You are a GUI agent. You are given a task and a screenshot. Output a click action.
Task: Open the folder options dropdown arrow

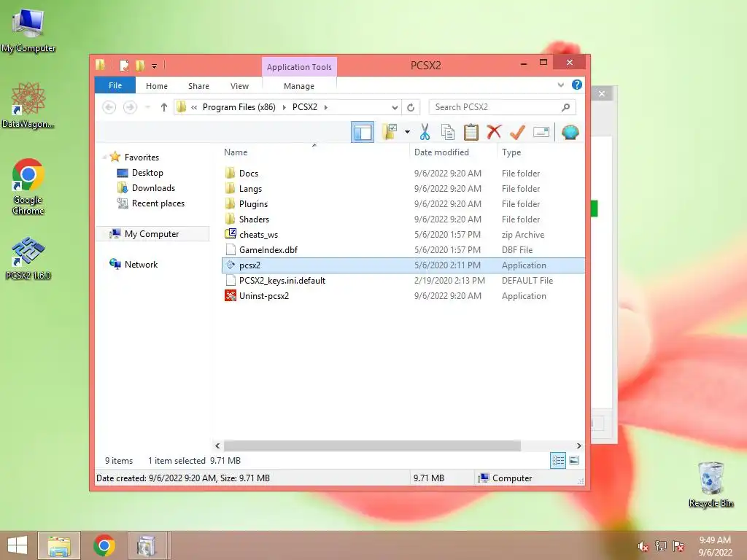407,132
